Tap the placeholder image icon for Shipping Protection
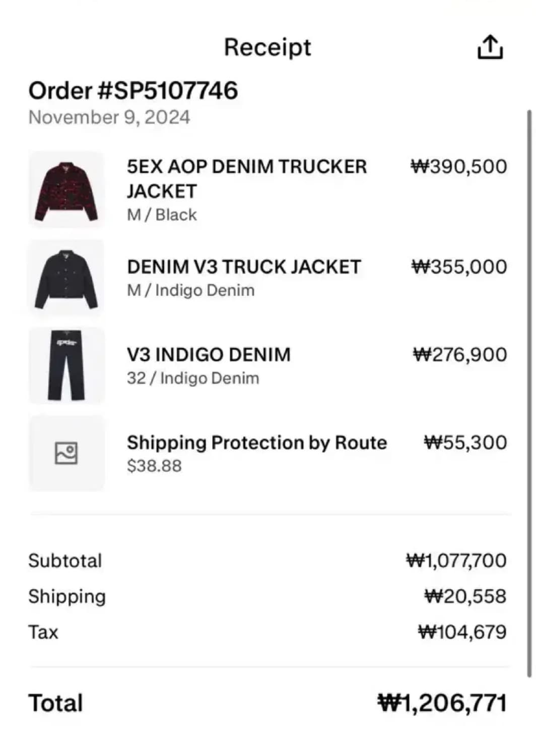 tap(66, 453)
